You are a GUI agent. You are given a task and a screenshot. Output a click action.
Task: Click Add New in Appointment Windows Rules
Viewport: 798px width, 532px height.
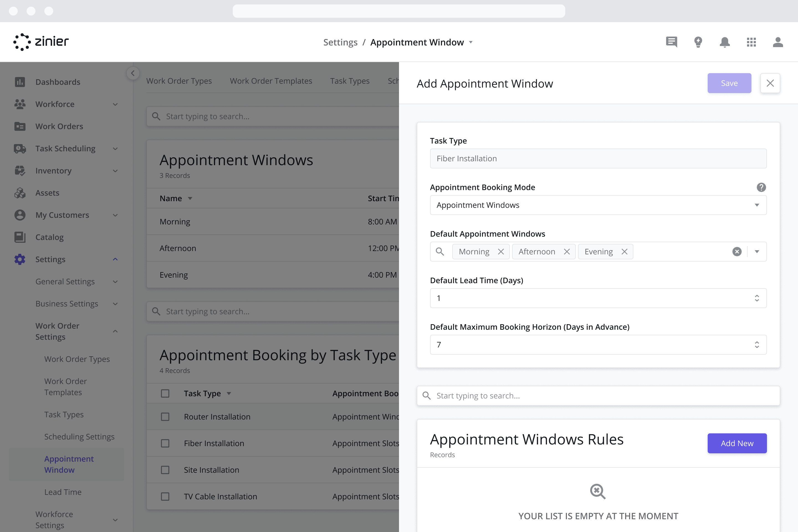pos(737,443)
